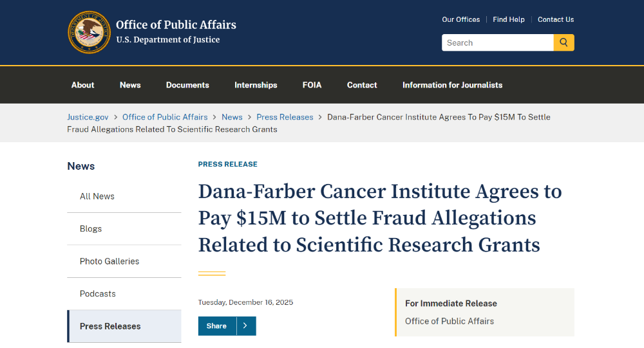Type in the Search input field
This screenshot has height=348, width=644.
point(497,42)
